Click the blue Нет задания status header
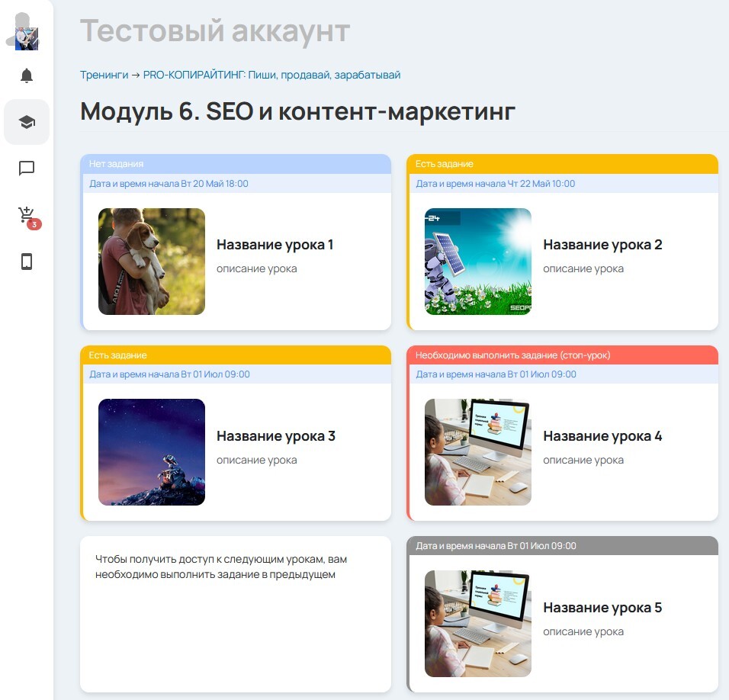Screen dimensions: 729x700 click(x=236, y=164)
